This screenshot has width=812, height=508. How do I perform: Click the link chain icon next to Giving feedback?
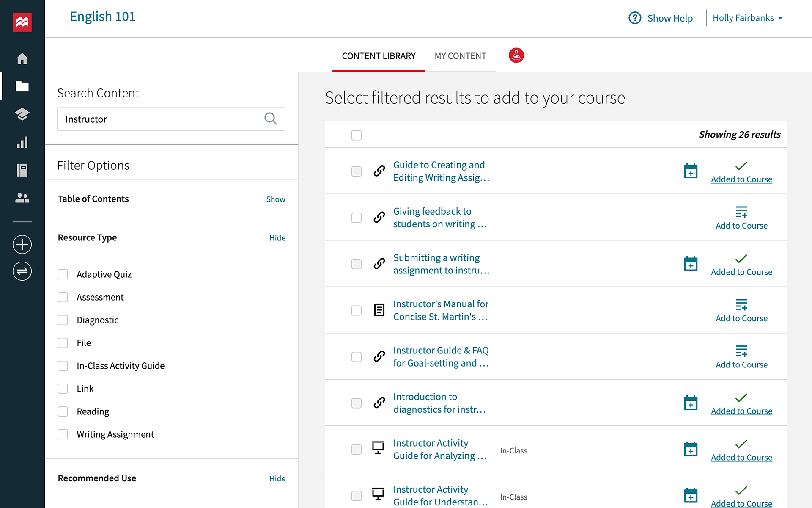(x=379, y=218)
